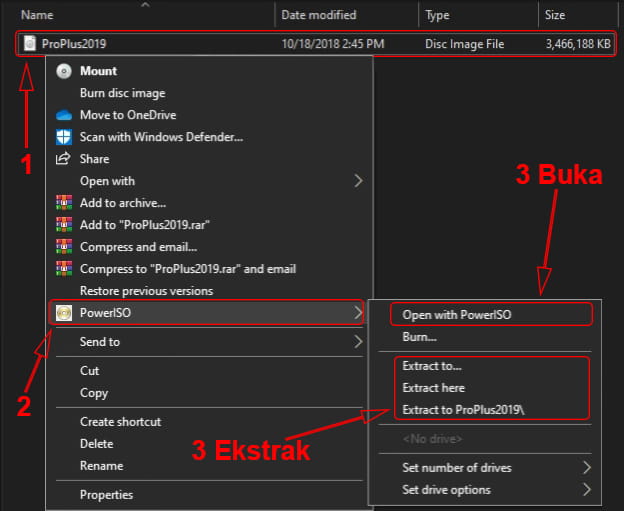Click the Share arrow icon
Viewport: 624px width, 511px height.
[63, 159]
